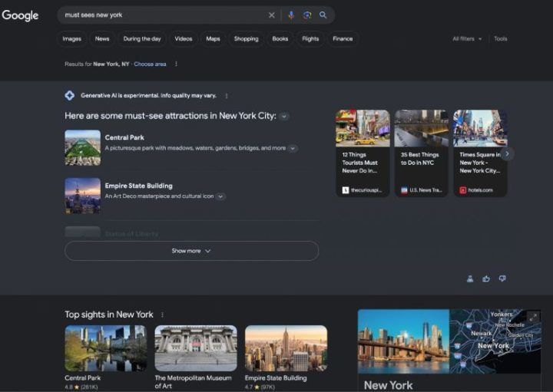Open the 35 Best Things to Do in NYC card
Screen dimensions: 553x392
pyautogui.click(x=421, y=153)
